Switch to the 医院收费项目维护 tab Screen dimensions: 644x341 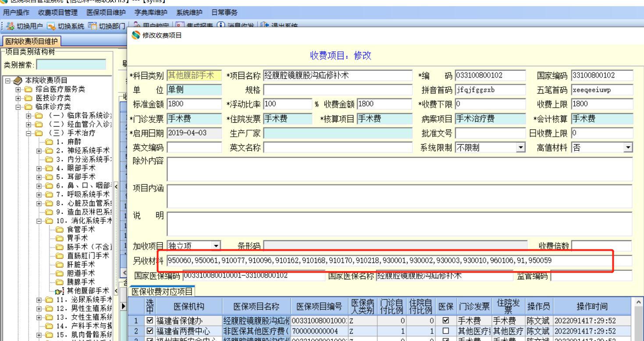(x=31, y=42)
